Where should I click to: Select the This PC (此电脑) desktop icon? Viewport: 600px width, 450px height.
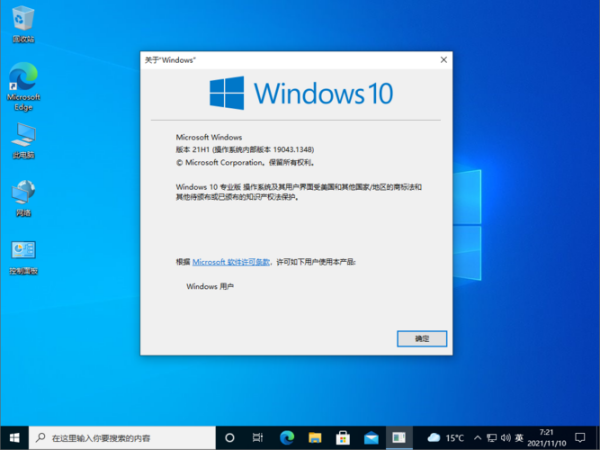pyautogui.click(x=23, y=141)
